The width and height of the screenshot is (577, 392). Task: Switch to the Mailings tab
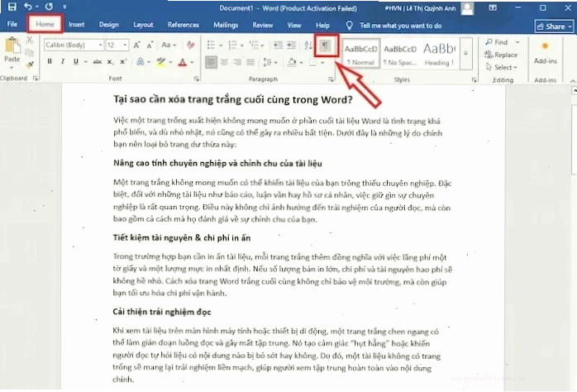(226, 25)
